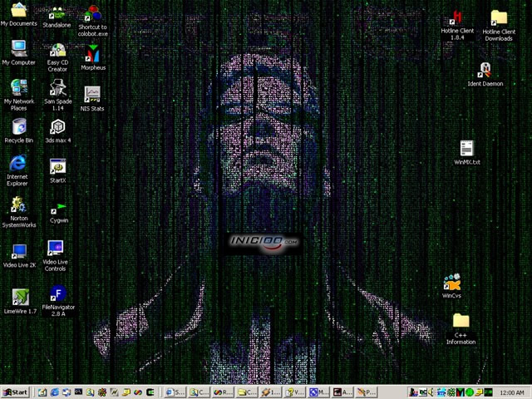Click the yellow note Quick Launch icon
Screen dimensions: 532x399
pos(126,392)
